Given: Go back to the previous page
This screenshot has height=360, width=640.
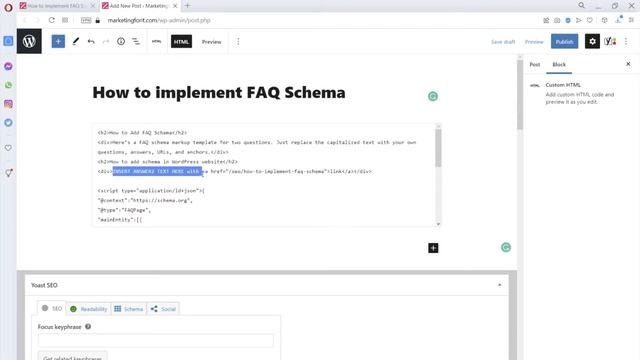Looking at the screenshot, I should [25, 20].
